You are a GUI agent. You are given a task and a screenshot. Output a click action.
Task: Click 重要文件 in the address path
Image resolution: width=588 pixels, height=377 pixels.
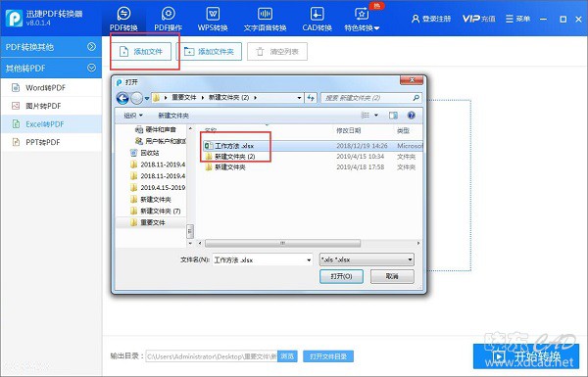click(184, 98)
